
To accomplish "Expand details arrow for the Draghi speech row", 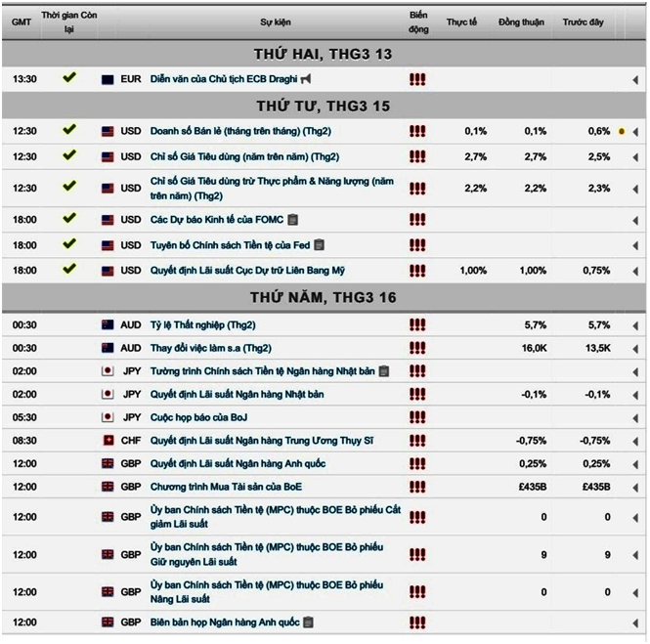I will click(635, 79).
